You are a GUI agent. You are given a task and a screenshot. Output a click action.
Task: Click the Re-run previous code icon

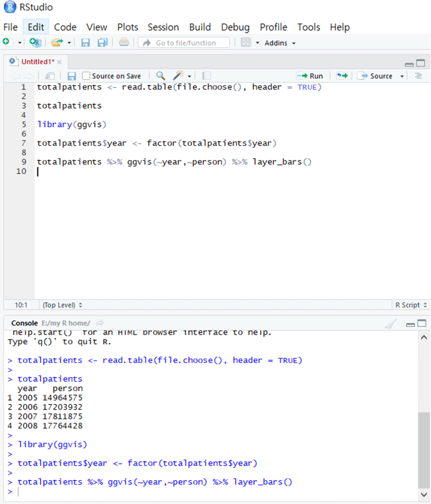(x=342, y=76)
